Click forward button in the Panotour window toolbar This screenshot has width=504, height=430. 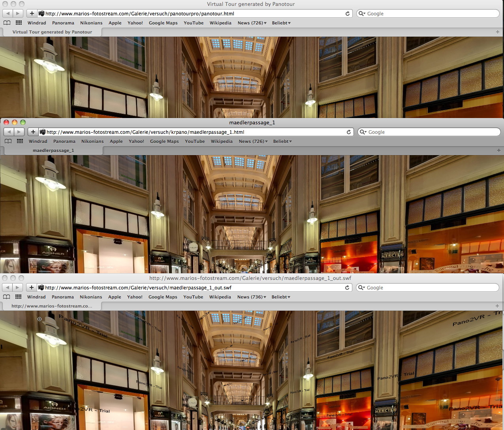click(18, 13)
